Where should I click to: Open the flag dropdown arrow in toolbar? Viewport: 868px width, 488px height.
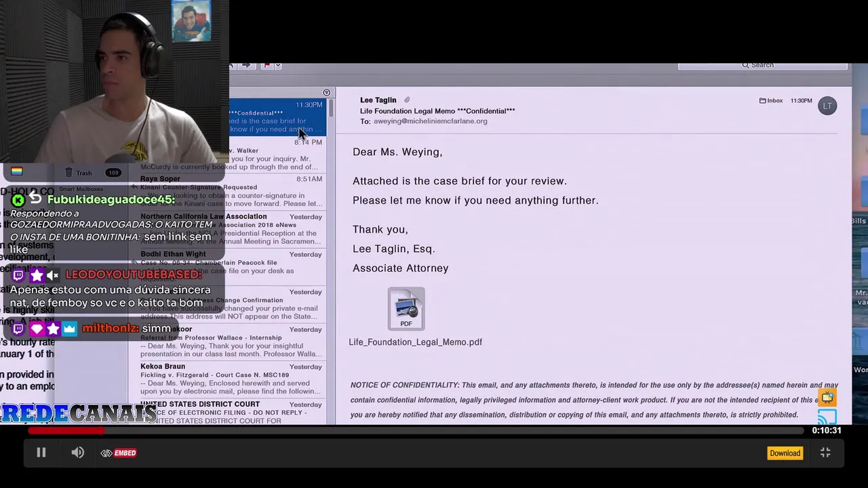278,66
